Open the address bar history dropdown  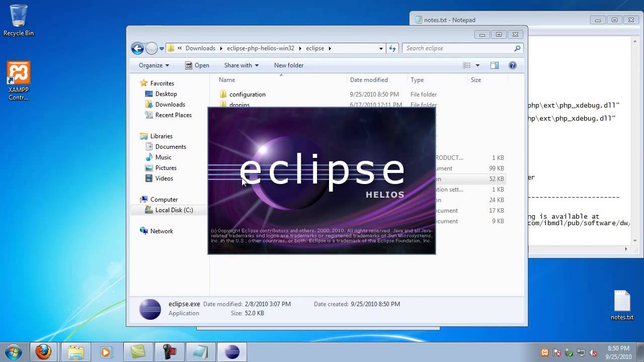381,48
